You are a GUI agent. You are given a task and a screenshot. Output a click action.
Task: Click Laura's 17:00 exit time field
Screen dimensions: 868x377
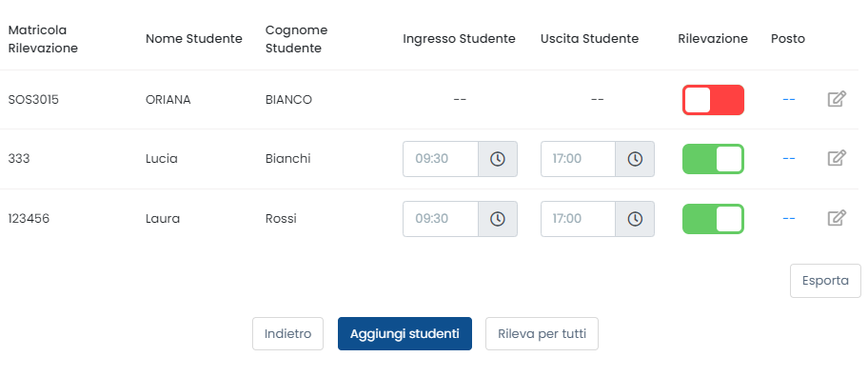point(578,219)
